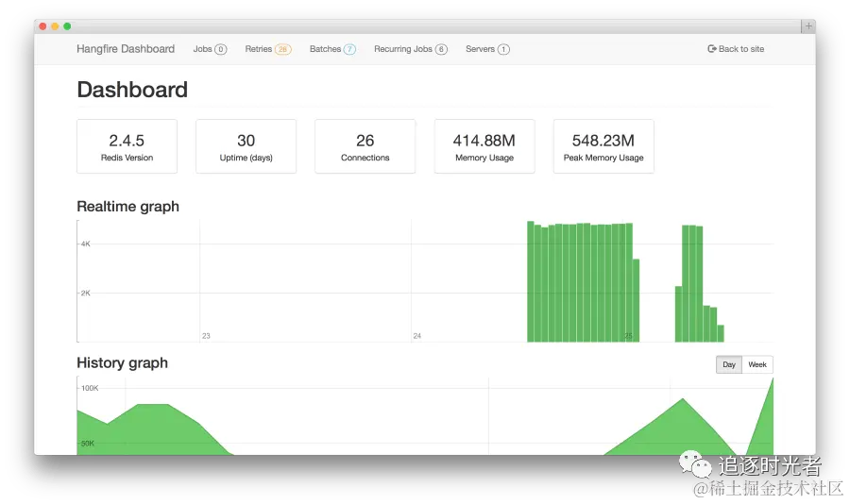Click the Back to site arrow icon

tap(712, 49)
